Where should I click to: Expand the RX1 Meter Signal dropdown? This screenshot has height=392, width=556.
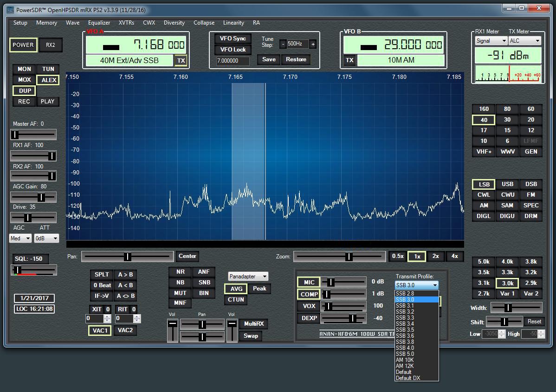491,41
